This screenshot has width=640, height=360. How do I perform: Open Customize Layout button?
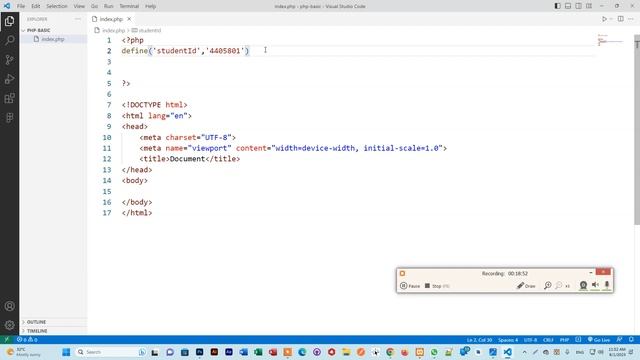(x=589, y=6)
